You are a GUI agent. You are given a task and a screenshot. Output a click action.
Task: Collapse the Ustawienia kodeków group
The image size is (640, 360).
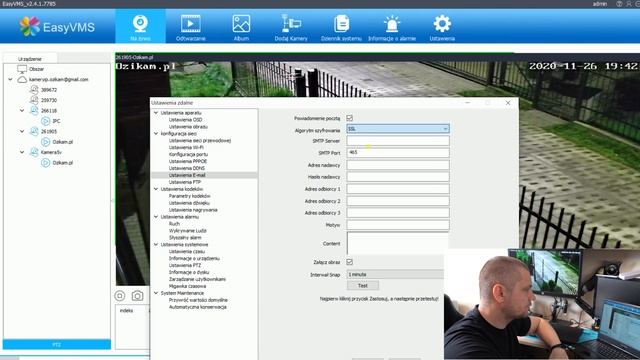tap(156, 189)
